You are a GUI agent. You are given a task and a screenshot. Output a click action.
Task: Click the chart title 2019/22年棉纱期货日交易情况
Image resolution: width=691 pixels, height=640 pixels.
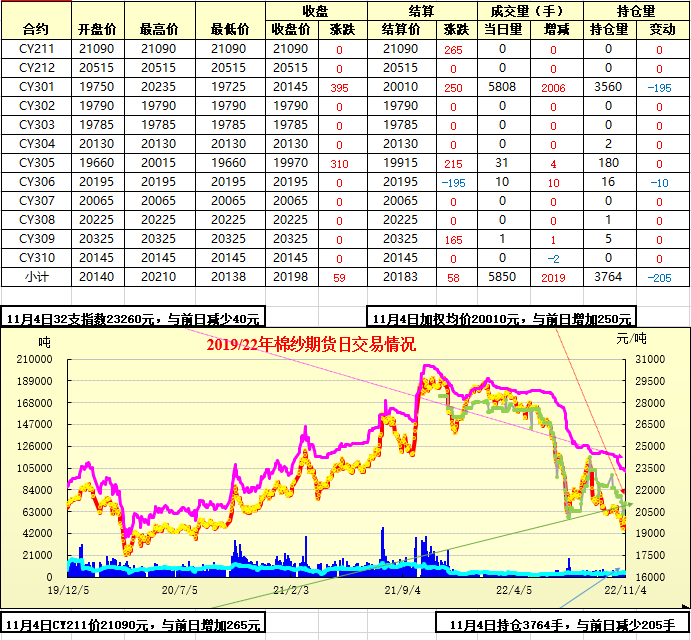tap(311, 344)
